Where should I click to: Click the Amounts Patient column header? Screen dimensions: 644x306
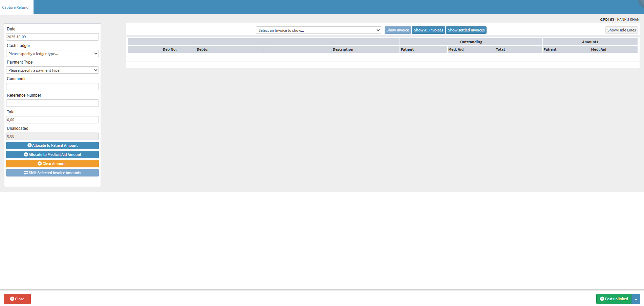[x=566, y=49]
